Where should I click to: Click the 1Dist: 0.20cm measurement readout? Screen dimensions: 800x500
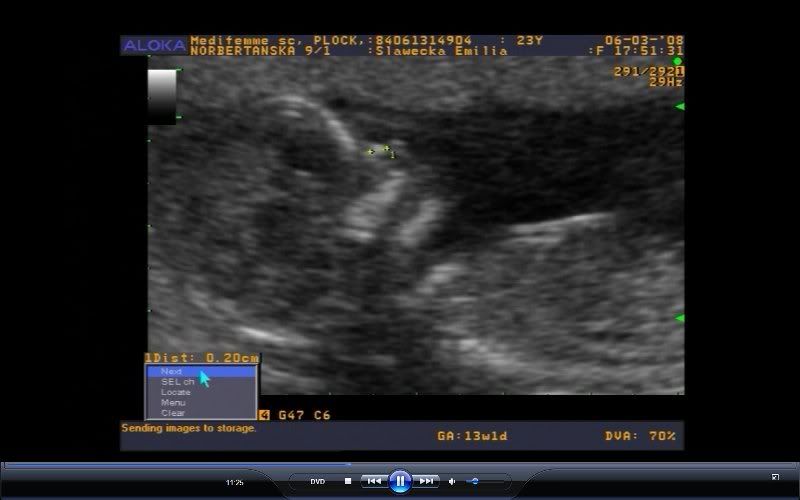(202, 358)
